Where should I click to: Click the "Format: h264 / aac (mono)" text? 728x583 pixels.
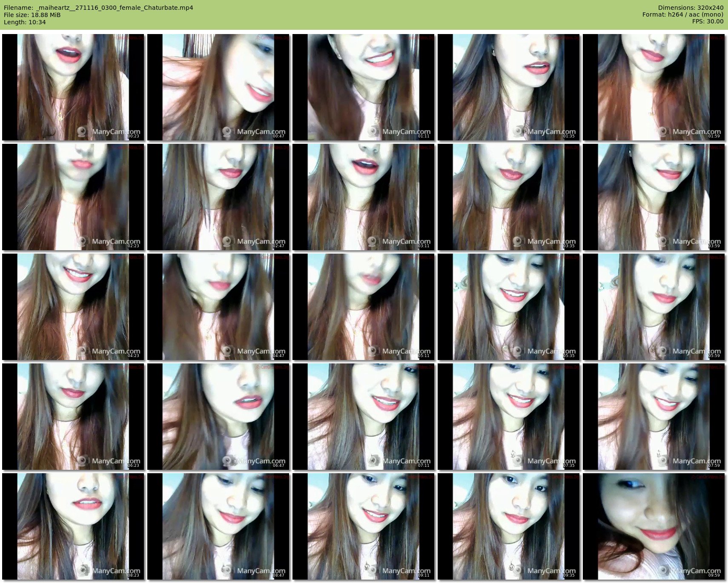[x=683, y=15]
